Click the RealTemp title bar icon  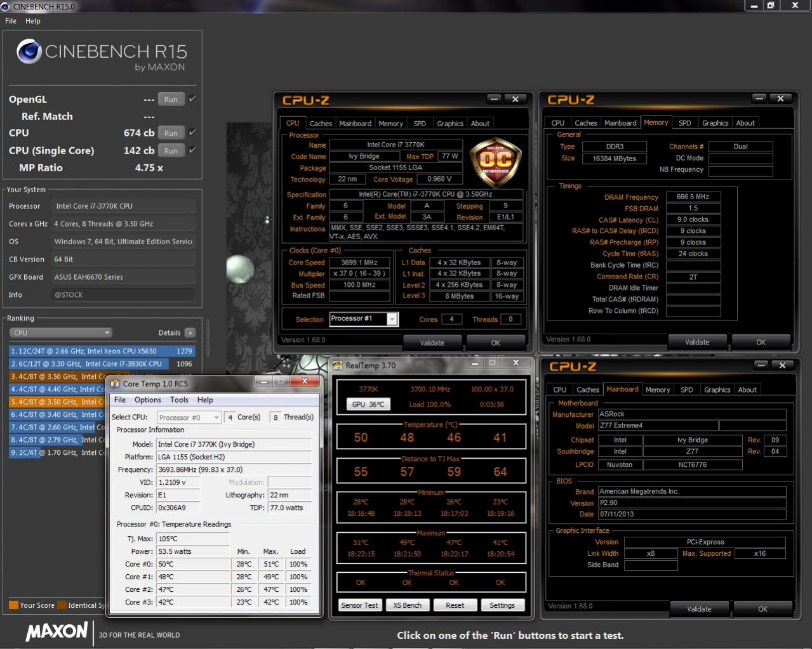[338, 365]
